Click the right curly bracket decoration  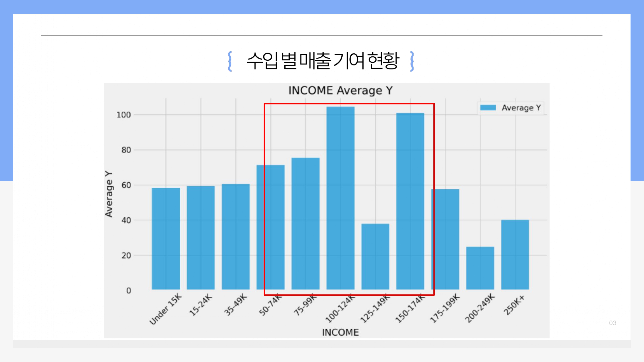pyautogui.click(x=412, y=61)
